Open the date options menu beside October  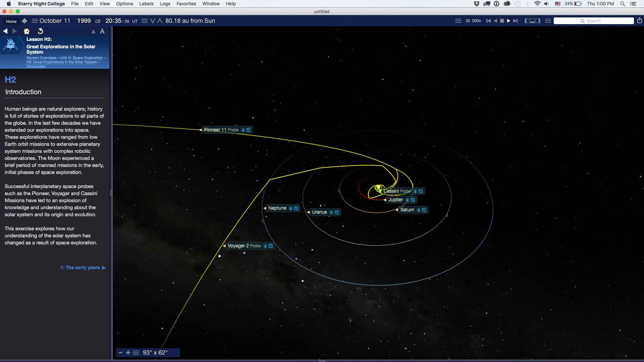[x=35, y=21]
